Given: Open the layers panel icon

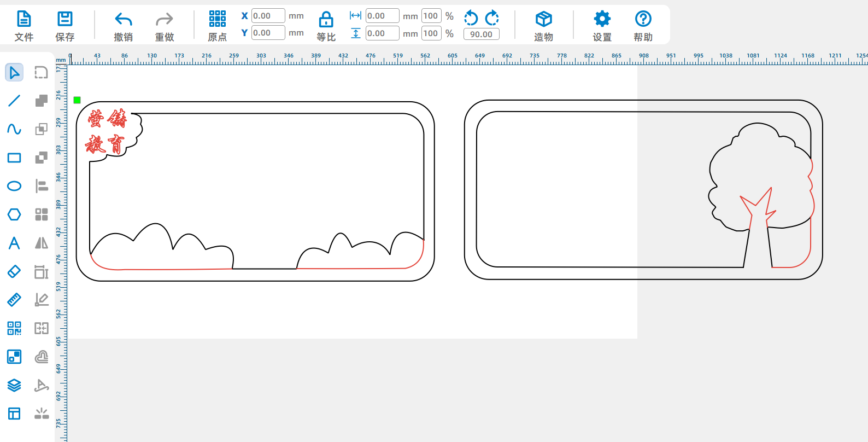Looking at the screenshot, I should [x=14, y=385].
